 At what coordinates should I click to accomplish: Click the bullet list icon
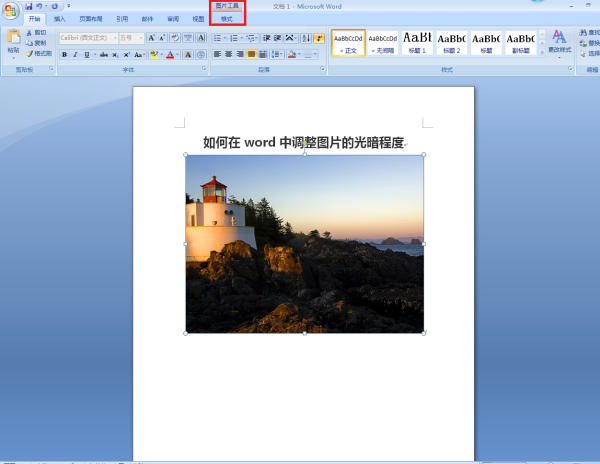click(217, 38)
